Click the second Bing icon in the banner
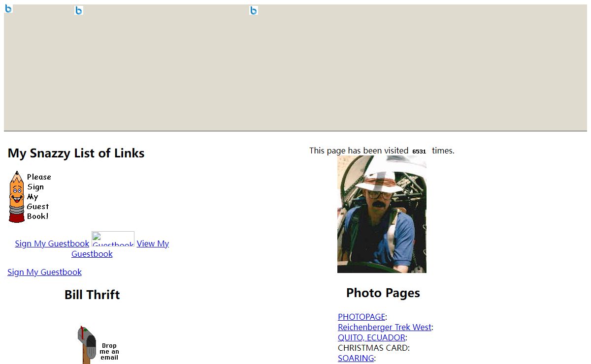This screenshot has height=364, width=591. pos(79,10)
